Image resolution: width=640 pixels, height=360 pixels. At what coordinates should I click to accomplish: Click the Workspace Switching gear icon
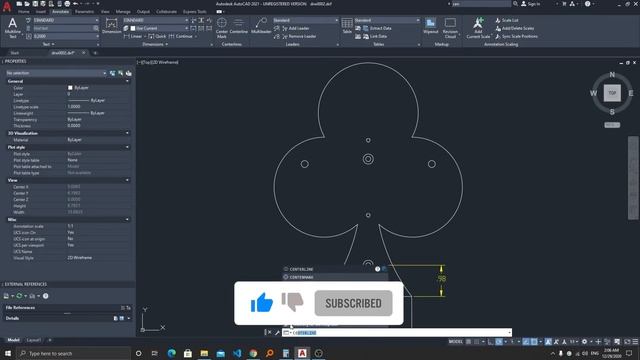pyautogui.click(x=584, y=342)
